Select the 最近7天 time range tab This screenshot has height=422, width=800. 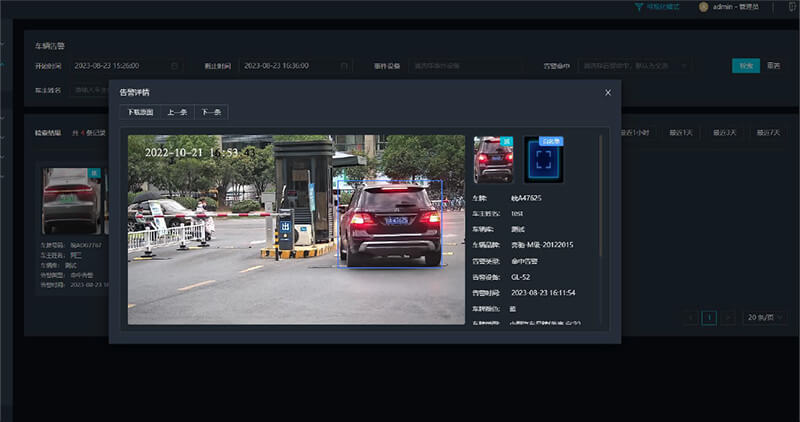click(767, 132)
